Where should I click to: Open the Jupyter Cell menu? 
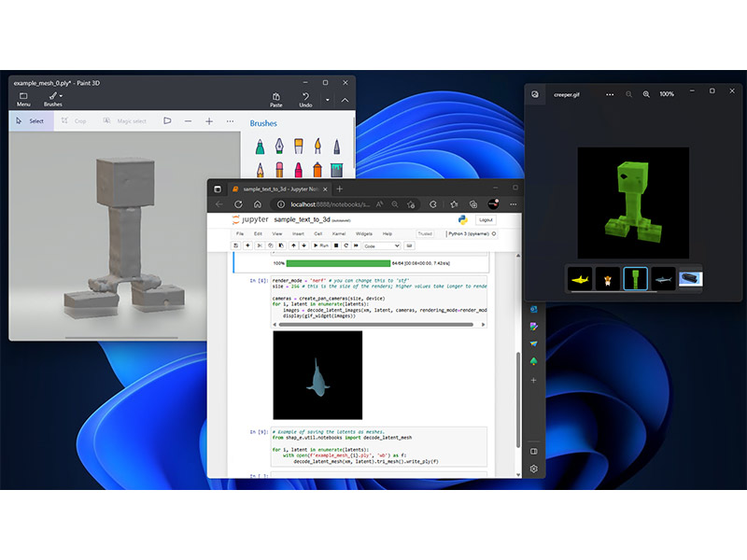(x=318, y=234)
